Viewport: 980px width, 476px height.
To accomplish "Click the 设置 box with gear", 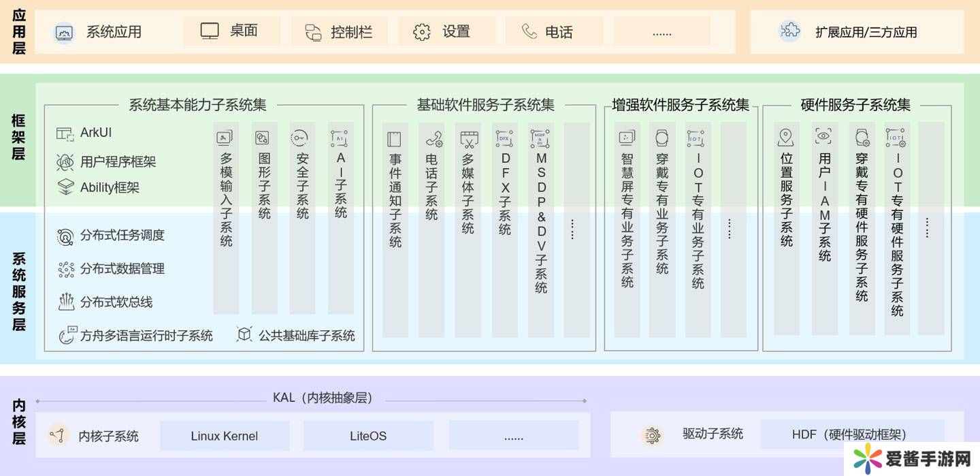I will pyautogui.click(x=446, y=31).
